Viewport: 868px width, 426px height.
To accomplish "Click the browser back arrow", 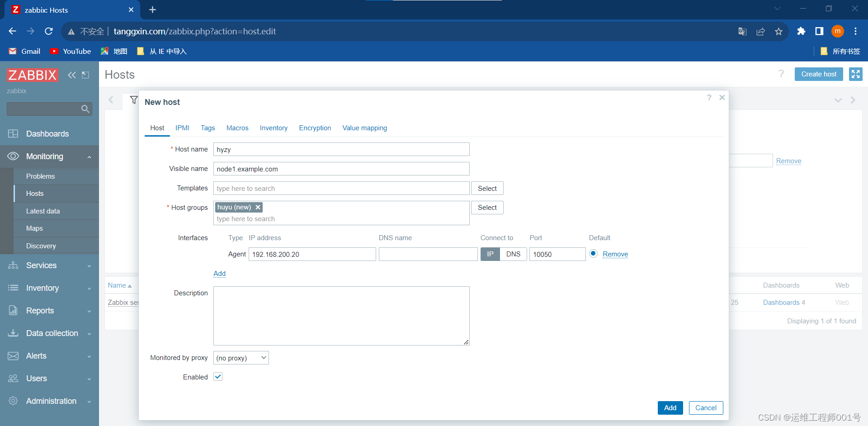I will (x=13, y=31).
